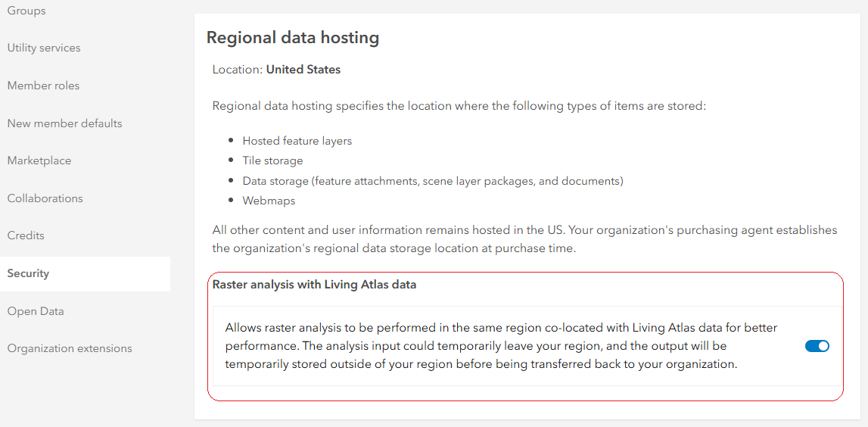Click the Data storage list item

432,181
